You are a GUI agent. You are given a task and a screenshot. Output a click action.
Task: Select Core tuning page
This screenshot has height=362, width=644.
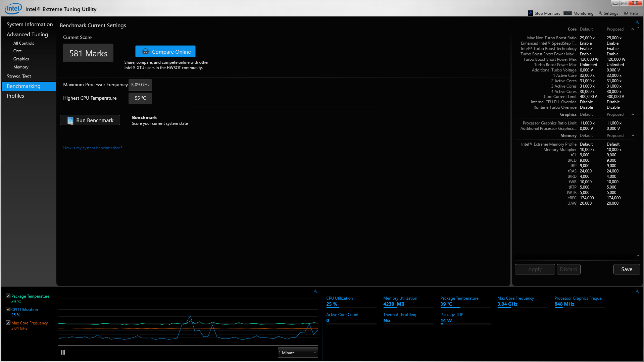pos(17,51)
